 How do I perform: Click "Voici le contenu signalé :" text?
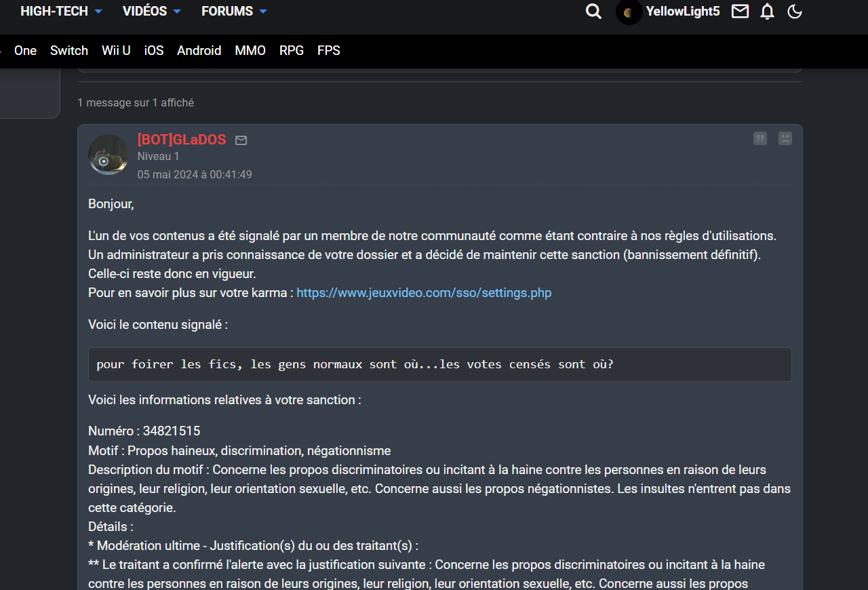[158, 324]
